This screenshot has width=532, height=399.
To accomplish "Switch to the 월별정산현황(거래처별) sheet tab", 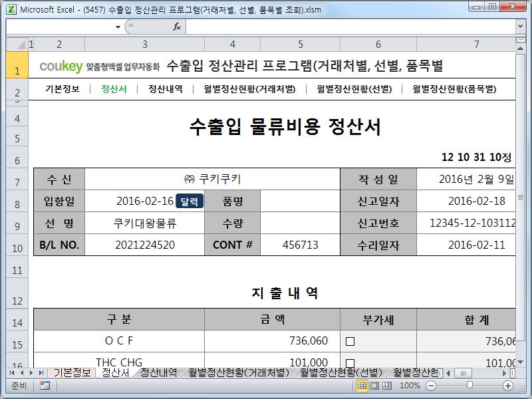I will point(239,373).
